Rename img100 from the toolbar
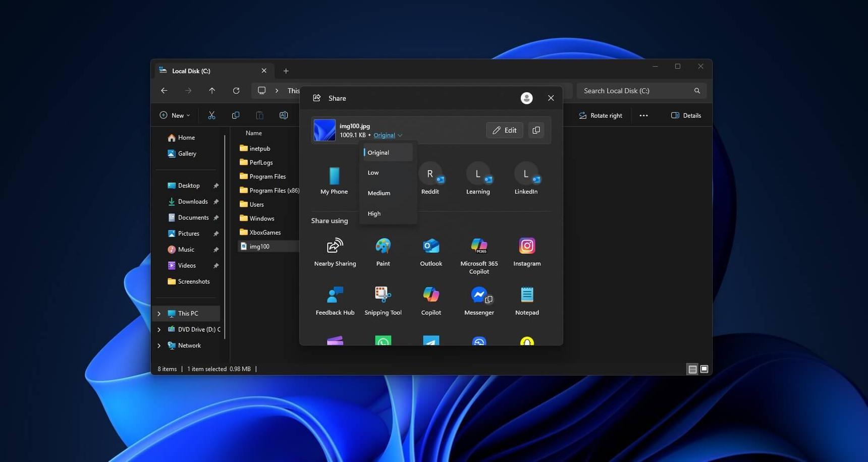This screenshot has height=462, width=868. point(284,115)
